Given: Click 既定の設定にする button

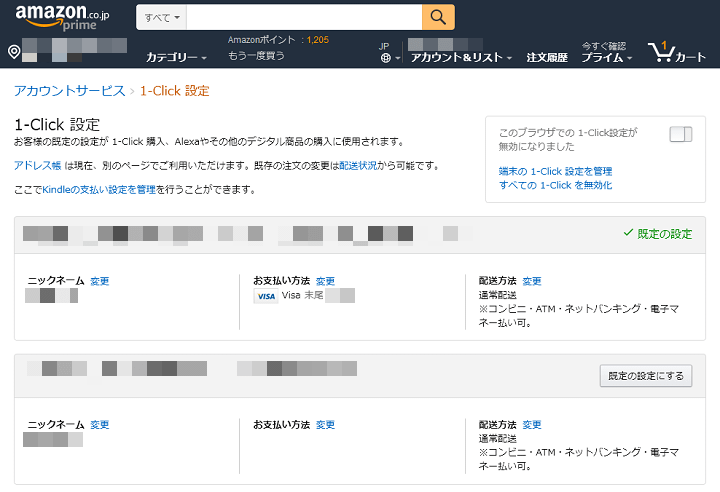Looking at the screenshot, I should tap(646, 376).
